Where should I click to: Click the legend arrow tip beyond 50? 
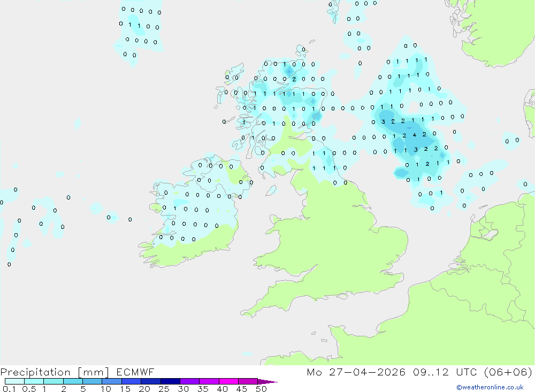[x=267, y=381]
